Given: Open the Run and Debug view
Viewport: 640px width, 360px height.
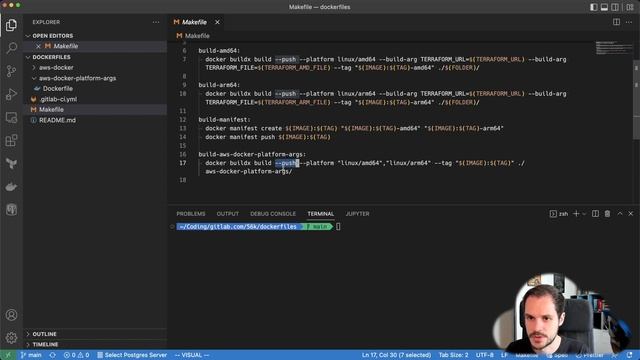Looking at the screenshot, I should pos(11,94).
